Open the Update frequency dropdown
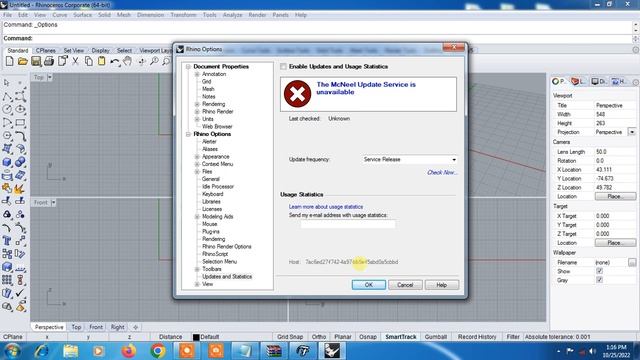 tap(409, 160)
